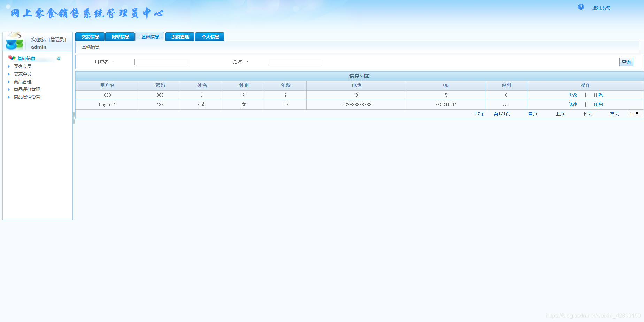Open 买家会员 in the sidebar
This screenshot has height=322, width=644.
(x=23, y=66)
